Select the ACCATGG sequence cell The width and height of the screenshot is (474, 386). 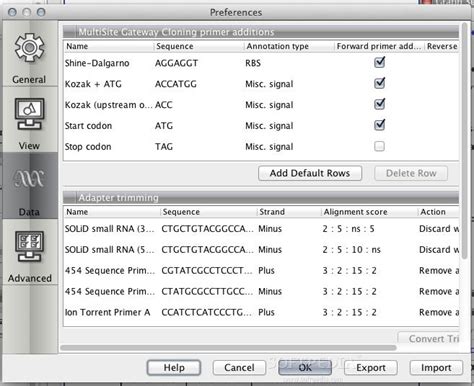click(x=176, y=84)
